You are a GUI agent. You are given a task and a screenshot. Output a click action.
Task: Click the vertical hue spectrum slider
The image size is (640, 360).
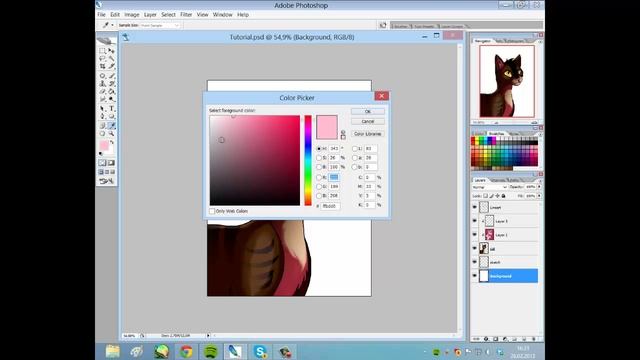click(308, 160)
